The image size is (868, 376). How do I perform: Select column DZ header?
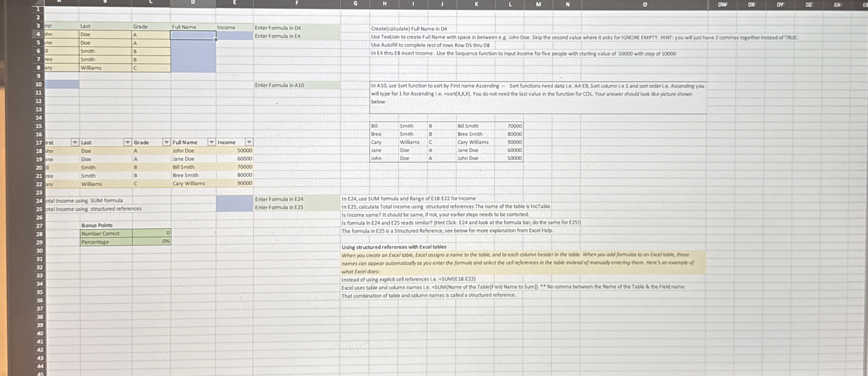808,5
